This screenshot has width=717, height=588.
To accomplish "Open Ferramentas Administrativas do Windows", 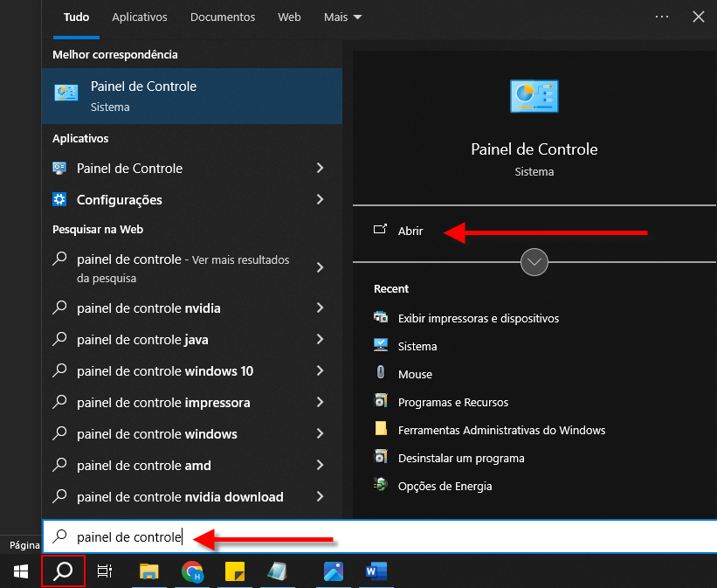I will tap(501, 430).
